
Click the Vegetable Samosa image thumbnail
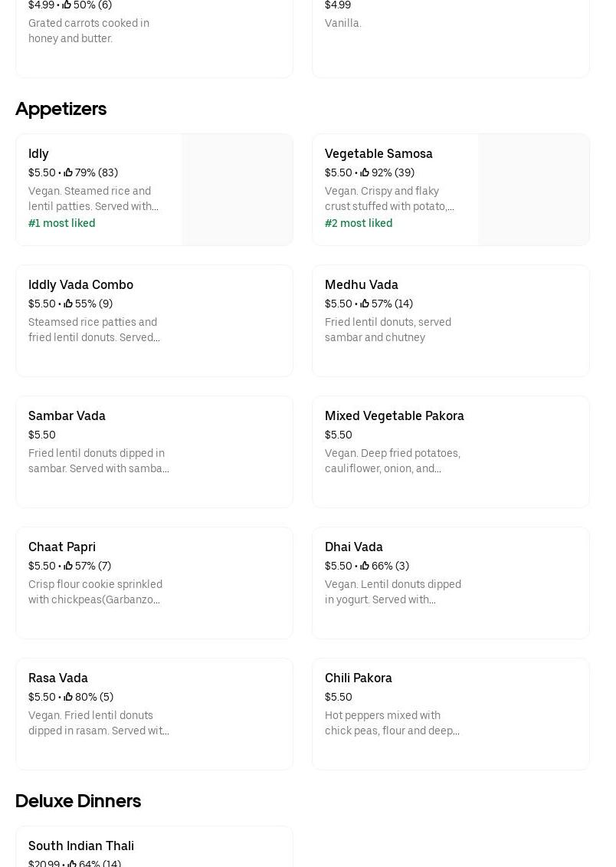coord(533,189)
